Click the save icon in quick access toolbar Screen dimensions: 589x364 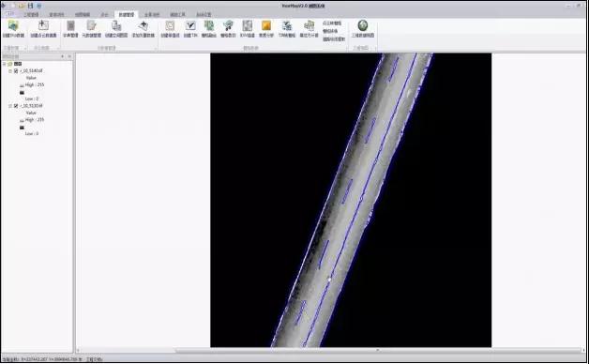[30, 6]
